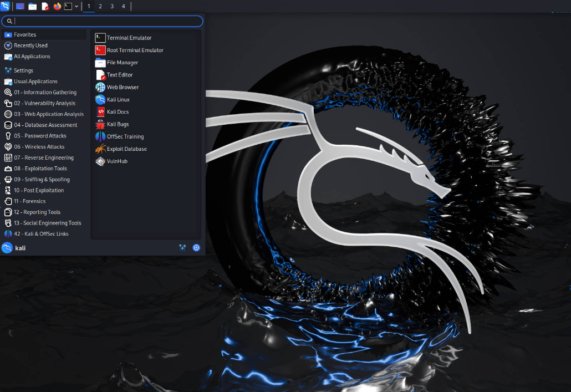
Task: Expand the 06 - Wireless Attacks category
Action: coord(39,147)
